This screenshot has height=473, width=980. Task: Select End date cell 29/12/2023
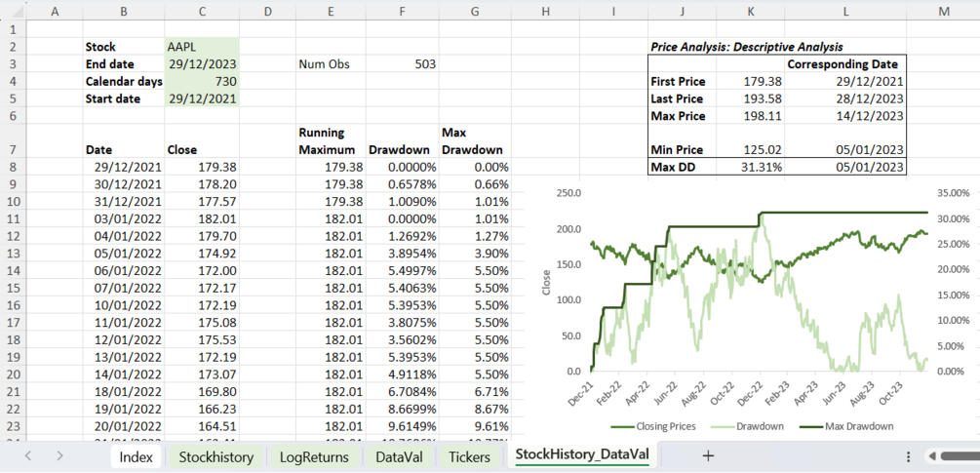[202, 64]
